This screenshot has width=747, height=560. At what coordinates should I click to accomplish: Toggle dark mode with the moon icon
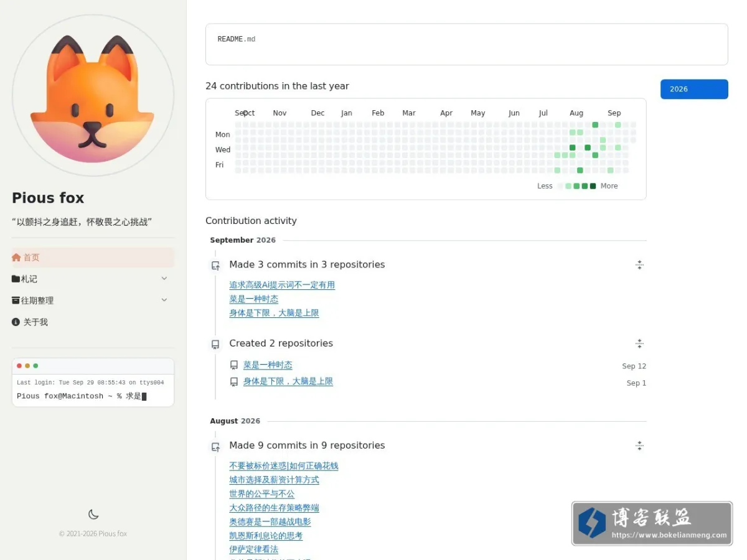point(93,514)
